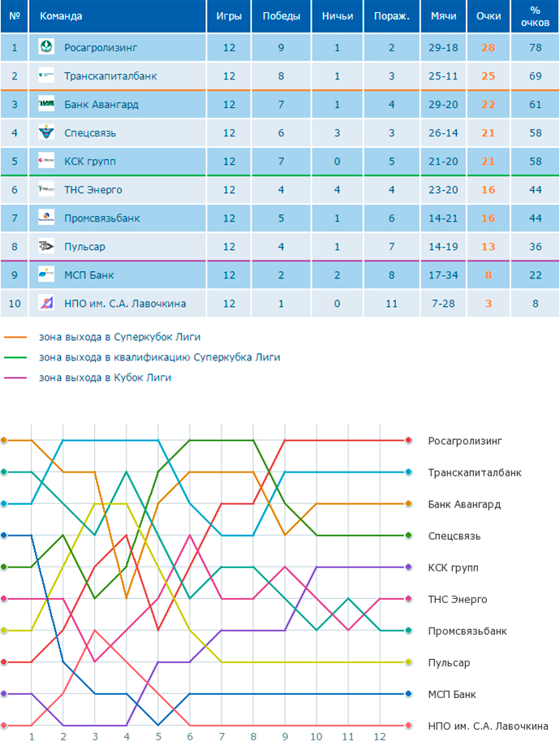The image size is (560, 750).
Task: Click round 9 label on chart axis
Action: 285,737
